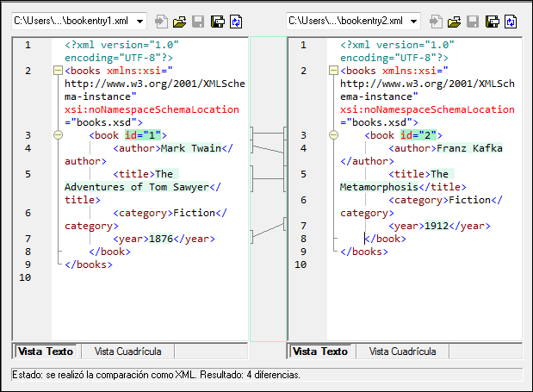Click the left pane's disabled save icon
This screenshot has height=392, width=533.
point(197,20)
